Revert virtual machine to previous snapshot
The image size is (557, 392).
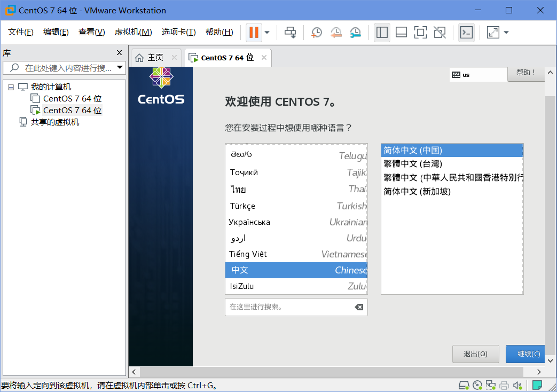(336, 33)
